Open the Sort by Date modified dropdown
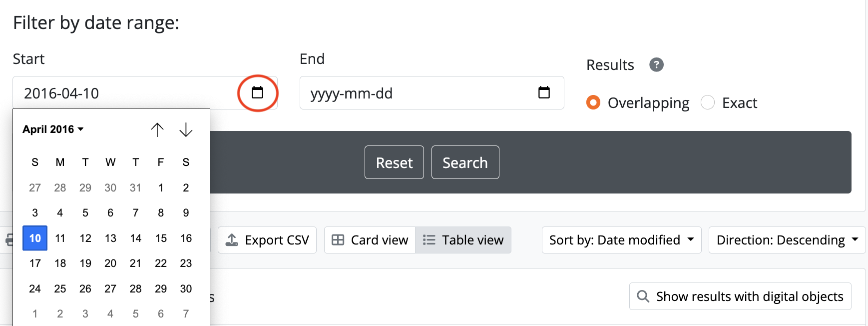This screenshot has height=326, width=868. [621, 240]
